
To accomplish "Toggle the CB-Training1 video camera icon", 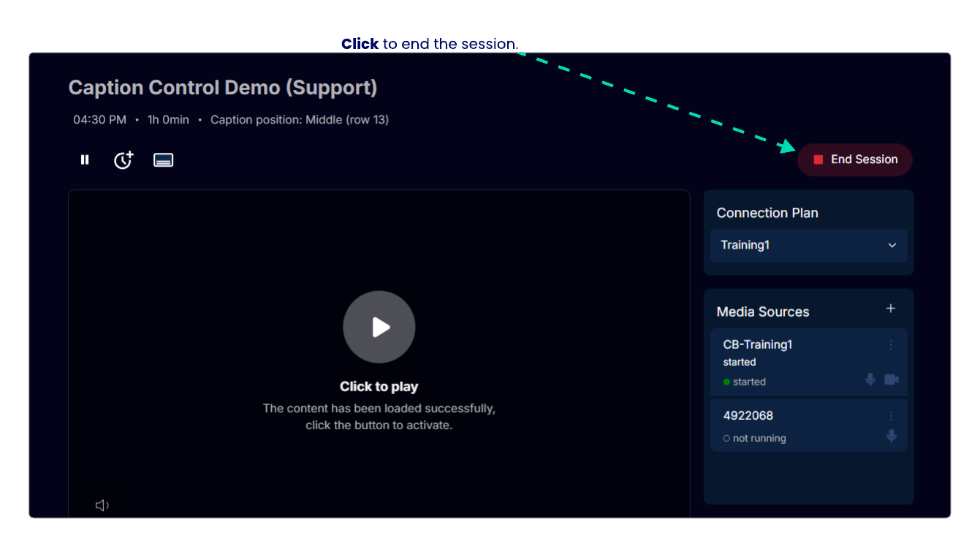I will [892, 380].
